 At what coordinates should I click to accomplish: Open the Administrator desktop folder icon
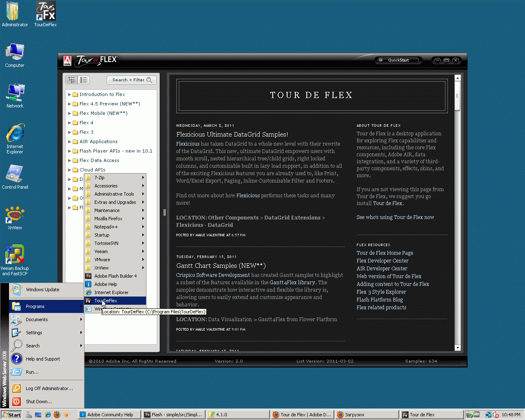pos(15,14)
